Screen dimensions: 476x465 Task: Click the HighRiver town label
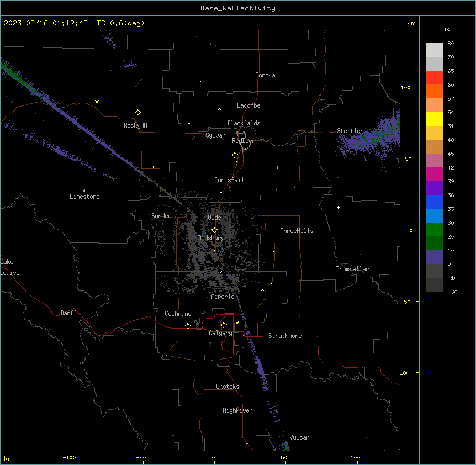pos(237,410)
